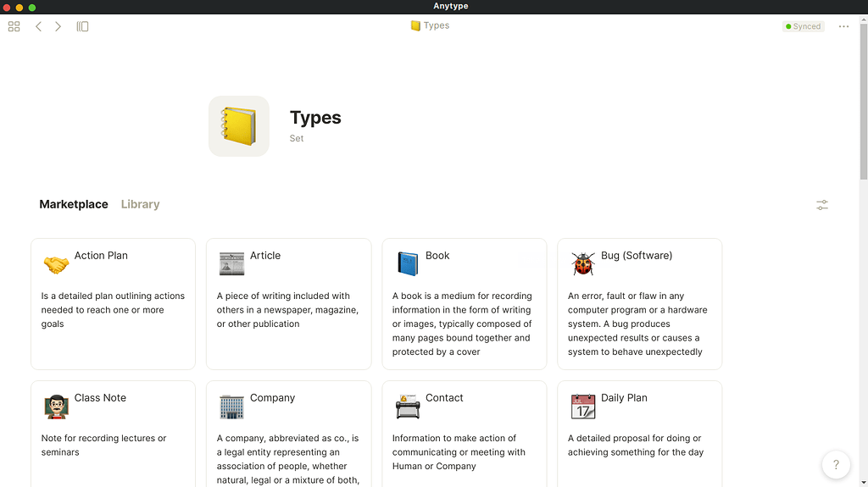
Task: Open the Book type card
Action: [x=464, y=303]
